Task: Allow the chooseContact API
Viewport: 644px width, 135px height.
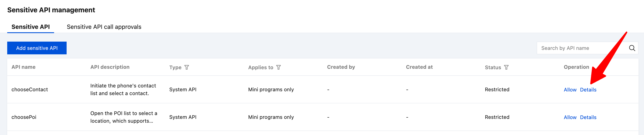Action: coord(570,90)
